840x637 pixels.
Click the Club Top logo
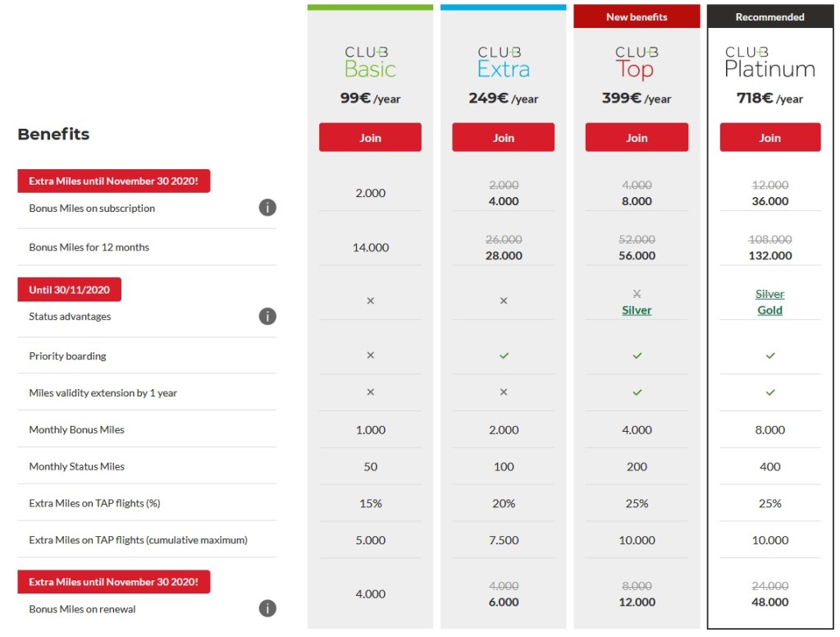637,62
